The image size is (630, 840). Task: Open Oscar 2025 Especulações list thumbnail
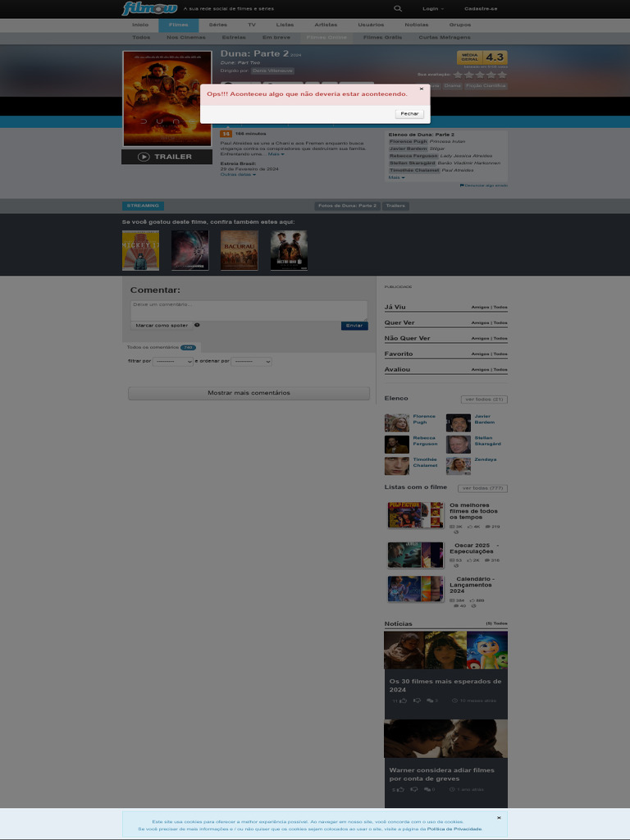(x=416, y=555)
